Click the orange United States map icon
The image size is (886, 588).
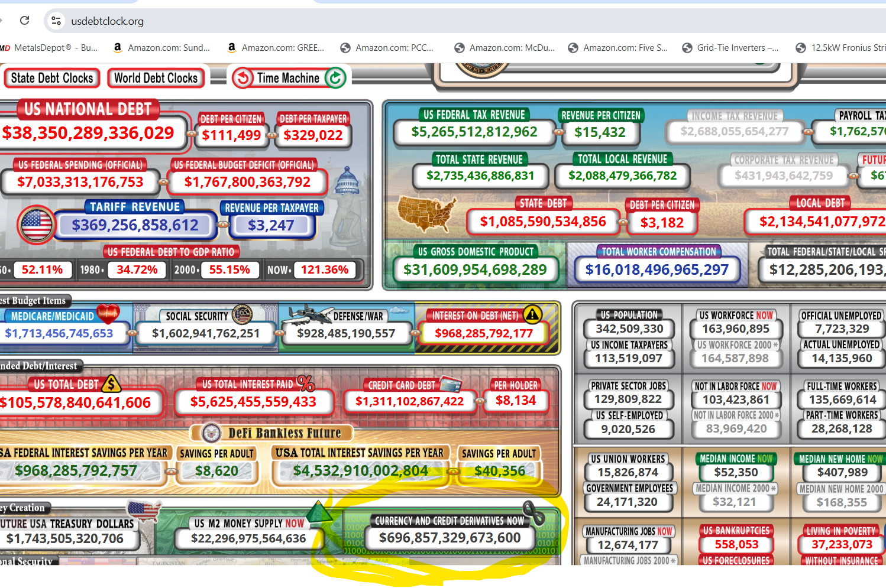point(427,215)
